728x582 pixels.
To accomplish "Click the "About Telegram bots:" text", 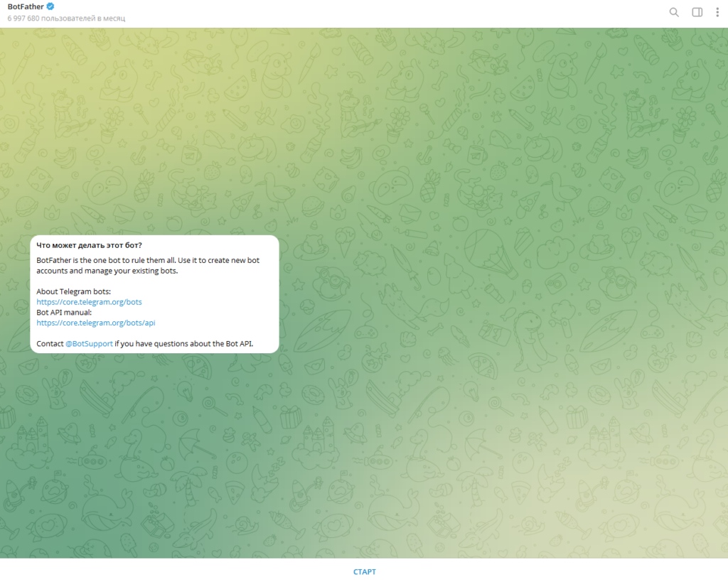I will 74,291.
